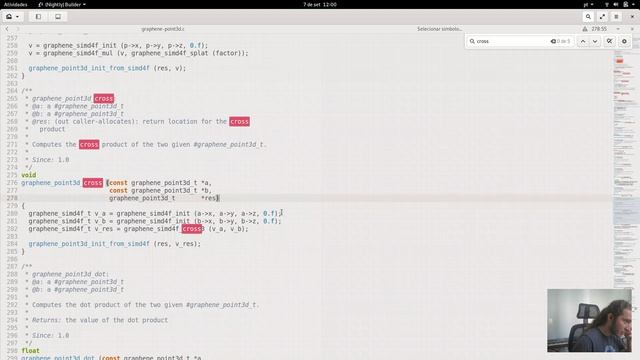Open the system power menu
Image resolution: width=640 pixels, height=360 pixels.
[625, 4]
